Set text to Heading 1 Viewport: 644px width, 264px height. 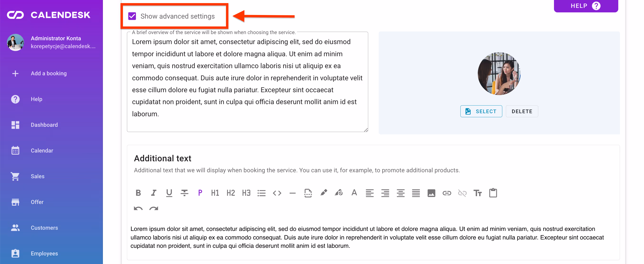pyautogui.click(x=215, y=193)
